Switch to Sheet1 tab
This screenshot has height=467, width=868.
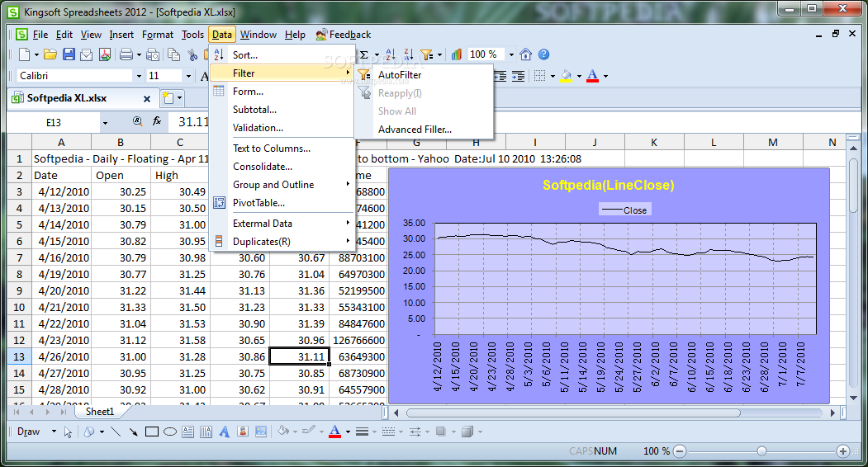[x=100, y=412]
